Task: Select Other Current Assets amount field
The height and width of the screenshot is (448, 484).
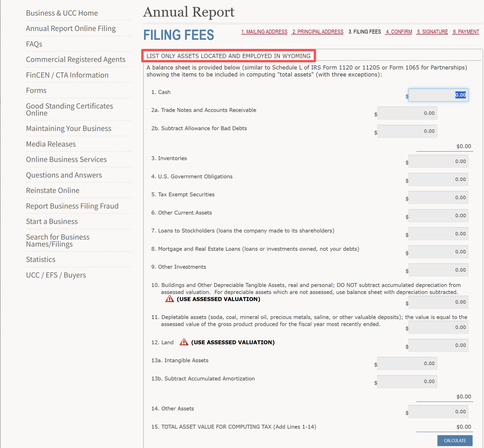Action: (438, 215)
